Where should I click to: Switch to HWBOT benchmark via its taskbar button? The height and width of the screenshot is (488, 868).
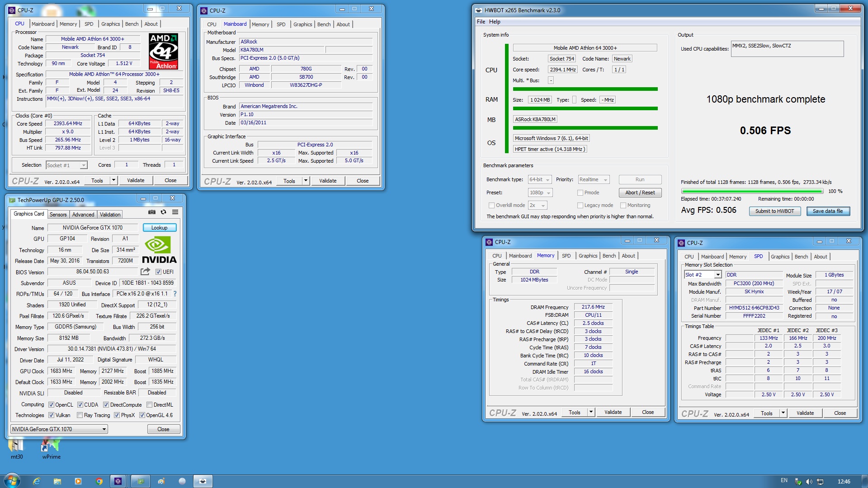(203, 481)
